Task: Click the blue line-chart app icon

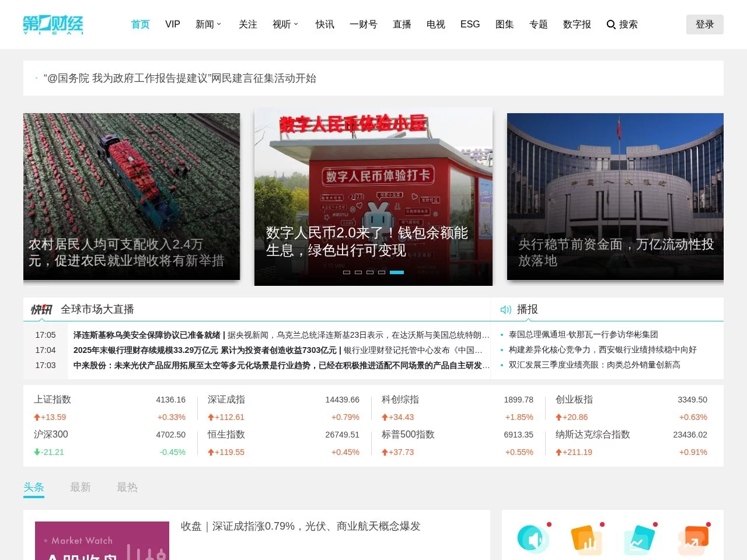Action: 640,538
